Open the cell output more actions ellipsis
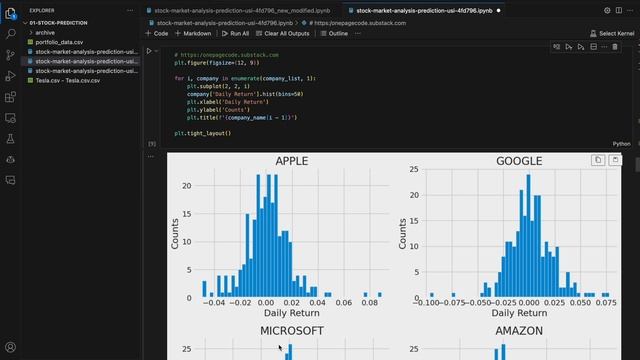This screenshot has height=360, width=640. pyautogui.click(x=151, y=156)
